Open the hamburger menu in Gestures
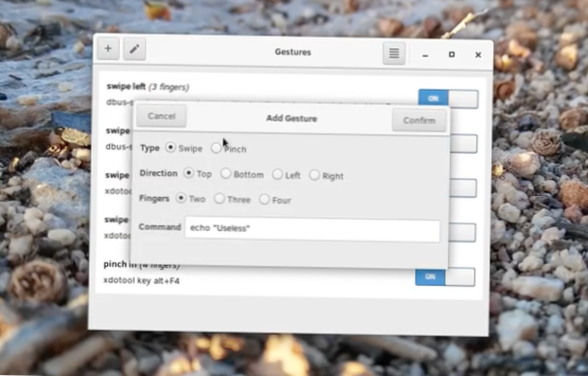The width and height of the screenshot is (588, 376). point(394,53)
